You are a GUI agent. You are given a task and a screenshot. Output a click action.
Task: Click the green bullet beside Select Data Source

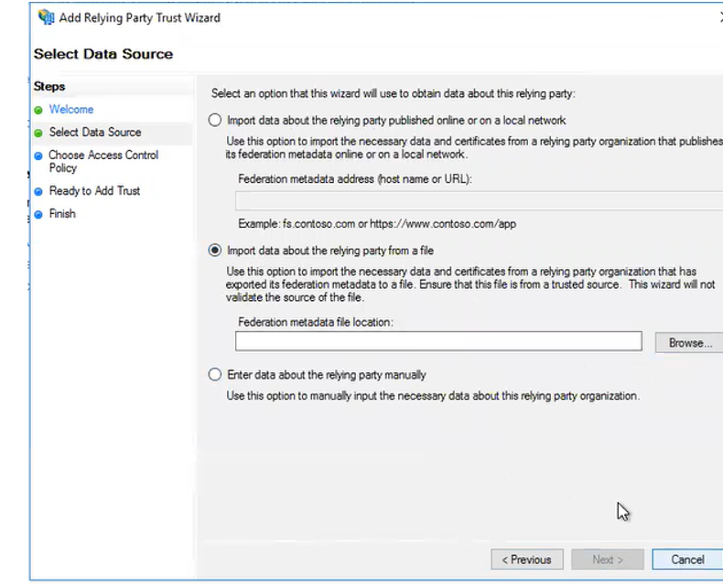coord(38,134)
